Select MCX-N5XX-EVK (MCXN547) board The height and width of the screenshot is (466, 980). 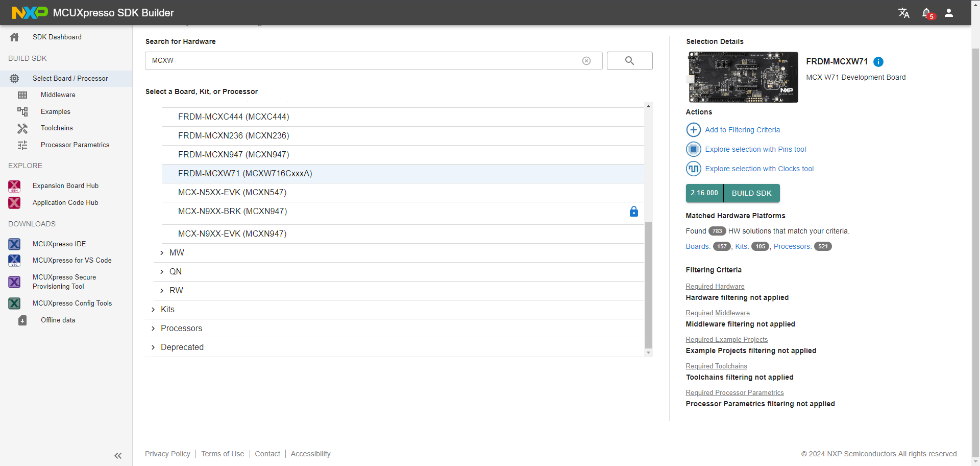tap(403, 193)
